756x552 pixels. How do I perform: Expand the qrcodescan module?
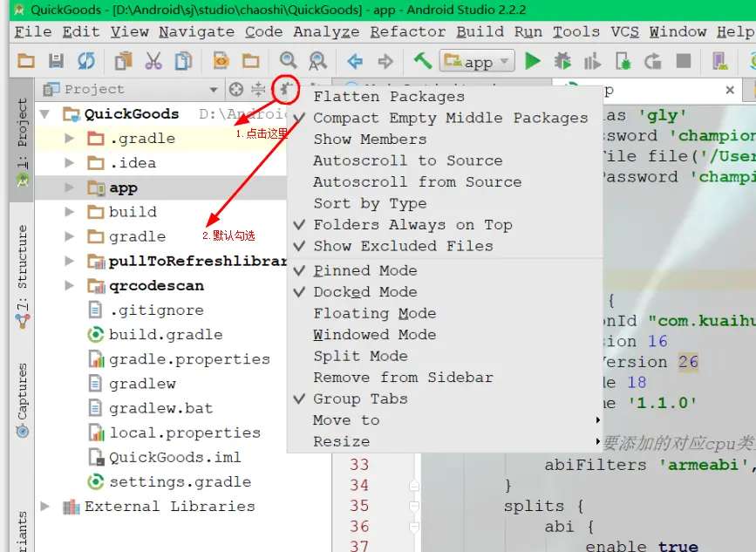(70, 285)
